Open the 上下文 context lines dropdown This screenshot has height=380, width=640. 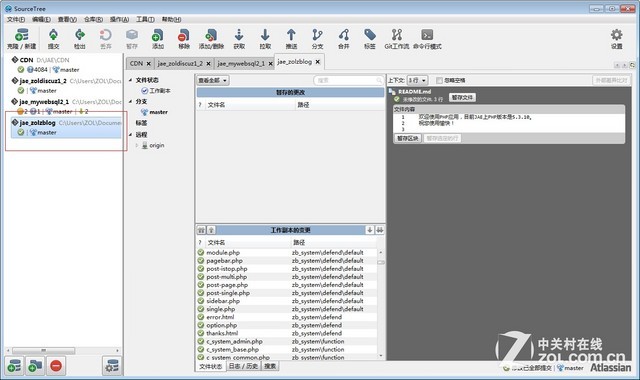coord(417,80)
